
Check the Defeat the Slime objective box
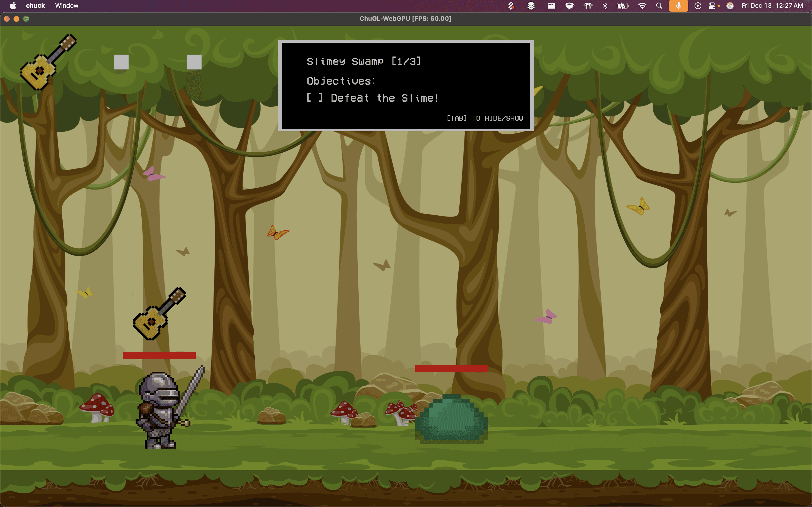[x=314, y=98]
